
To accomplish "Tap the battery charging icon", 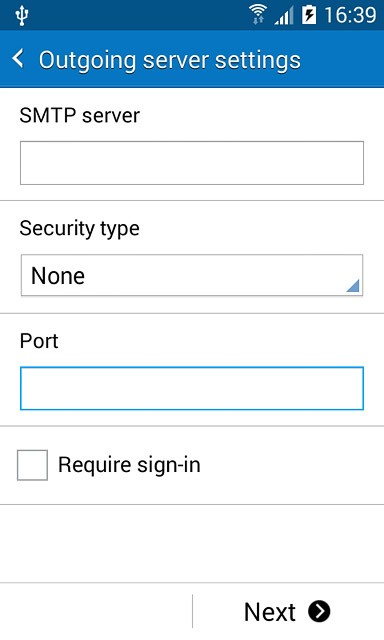I will [x=309, y=15].
